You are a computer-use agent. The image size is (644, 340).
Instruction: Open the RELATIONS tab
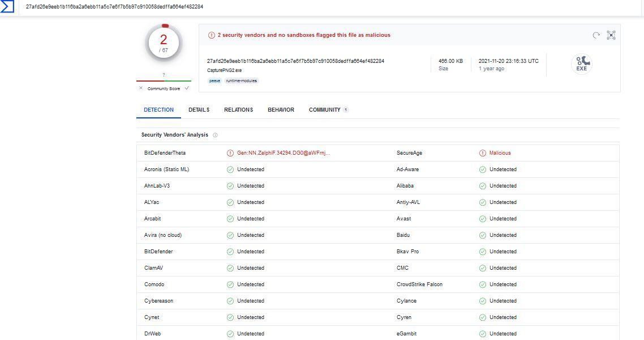[239, 110]
